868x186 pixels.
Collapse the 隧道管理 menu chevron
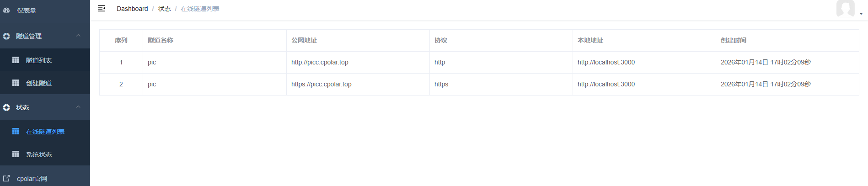point(78,36)
